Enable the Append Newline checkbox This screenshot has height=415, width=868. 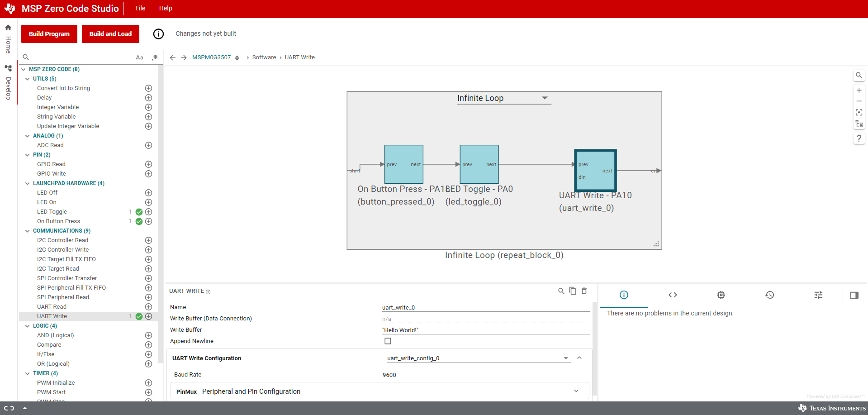388,341
